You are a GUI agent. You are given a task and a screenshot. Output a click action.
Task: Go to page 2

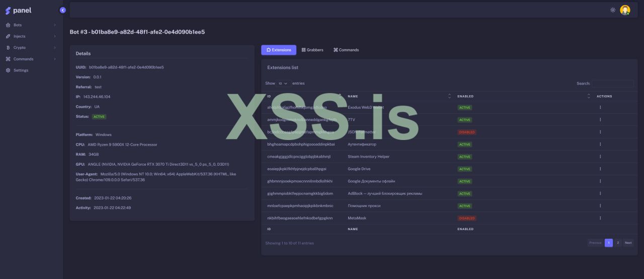[x=618, y=243]
